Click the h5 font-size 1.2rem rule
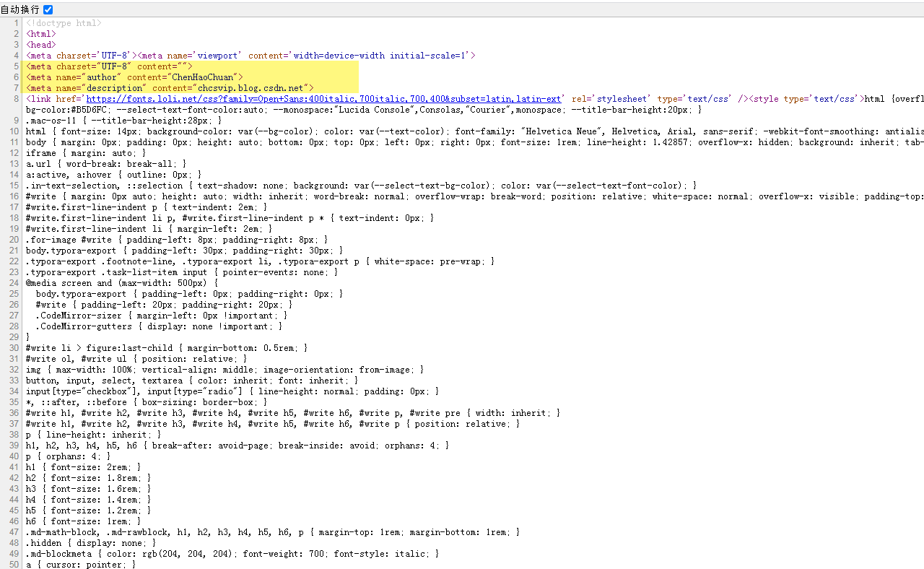The width and height of the screenshot is (924, 569). coord(89,511)
